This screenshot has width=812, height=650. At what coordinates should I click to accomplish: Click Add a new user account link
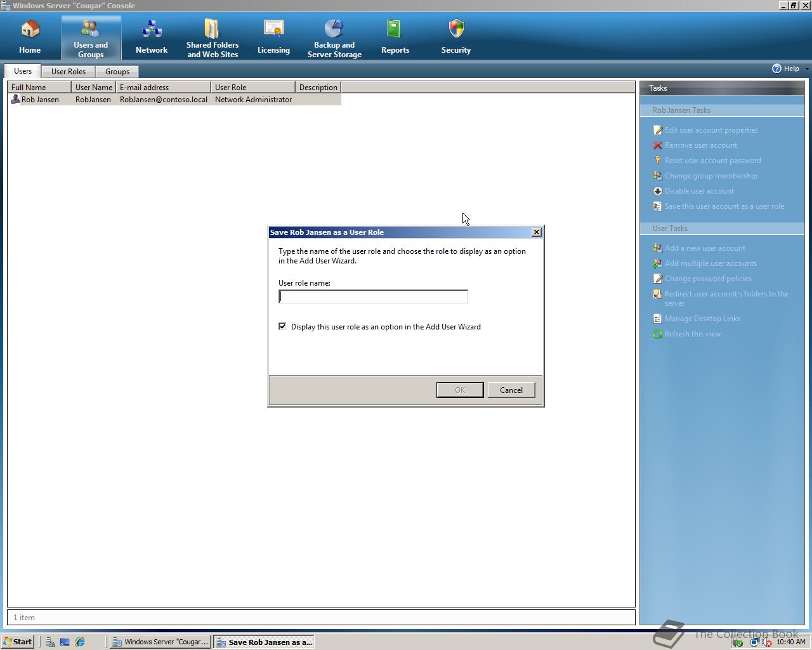point(705,248)
